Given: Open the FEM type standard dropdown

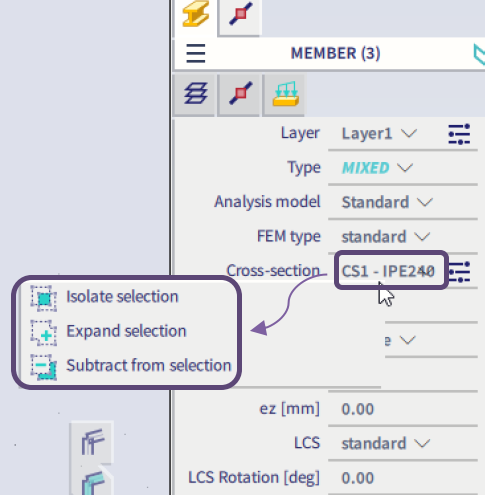Looking at the screenshot, I should click(386, 237).
